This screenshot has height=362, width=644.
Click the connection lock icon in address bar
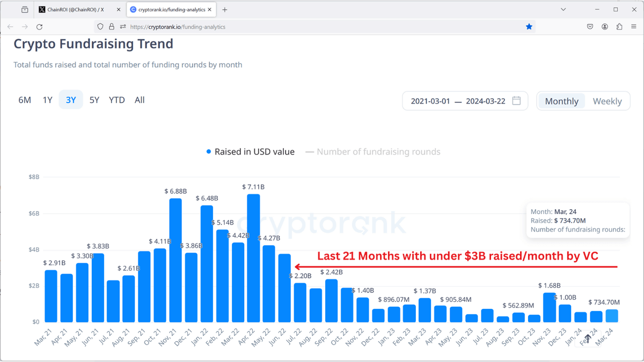(110, 26)
